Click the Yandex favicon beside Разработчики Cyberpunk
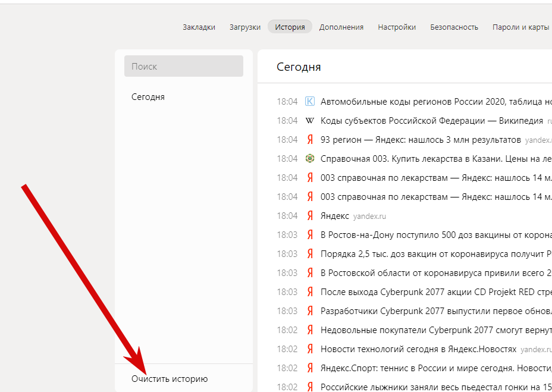 click(x=310, y=311)
